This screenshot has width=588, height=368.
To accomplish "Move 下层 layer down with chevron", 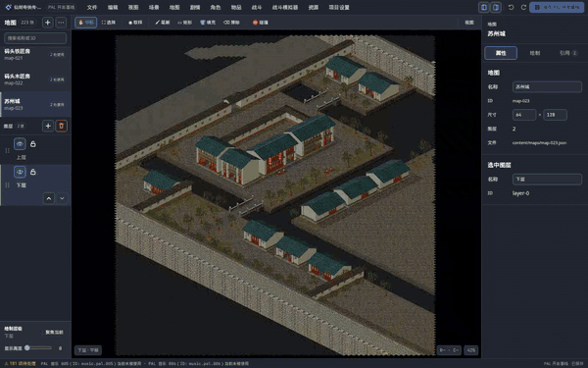I will click(62, 198).
